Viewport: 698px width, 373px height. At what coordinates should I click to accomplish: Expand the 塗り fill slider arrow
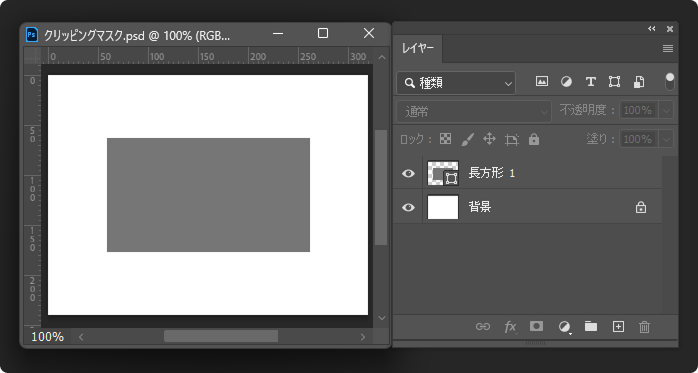666,139
